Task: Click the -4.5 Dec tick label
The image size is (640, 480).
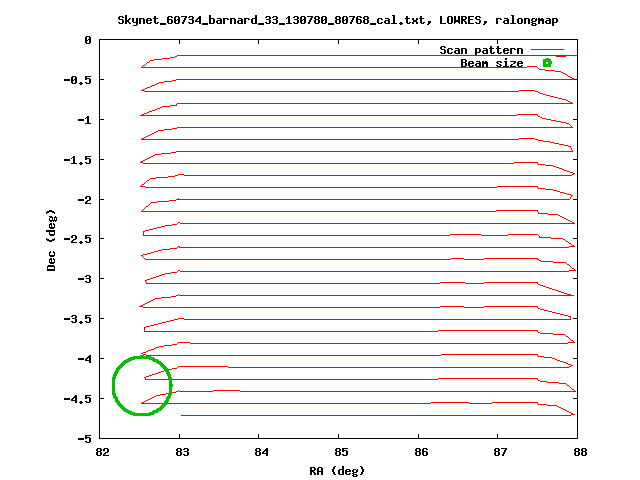Action: tap(78, 399)
